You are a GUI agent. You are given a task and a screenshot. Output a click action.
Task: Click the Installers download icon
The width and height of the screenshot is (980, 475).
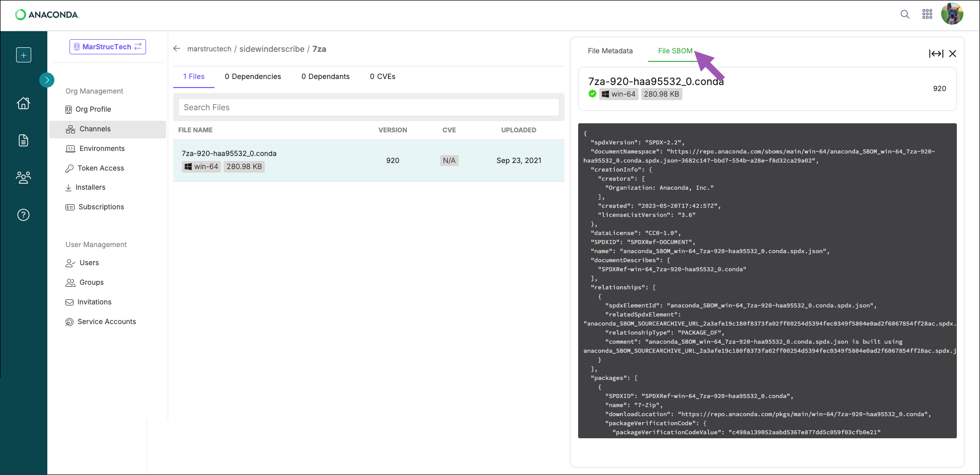pyautogui.click(x=68, y=187)
